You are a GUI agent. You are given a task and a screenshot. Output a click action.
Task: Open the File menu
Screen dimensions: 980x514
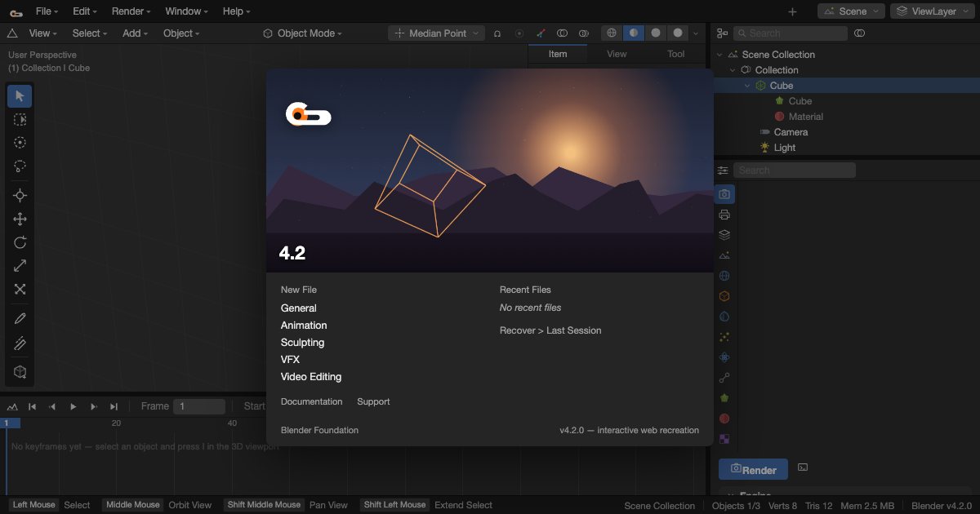47,11
